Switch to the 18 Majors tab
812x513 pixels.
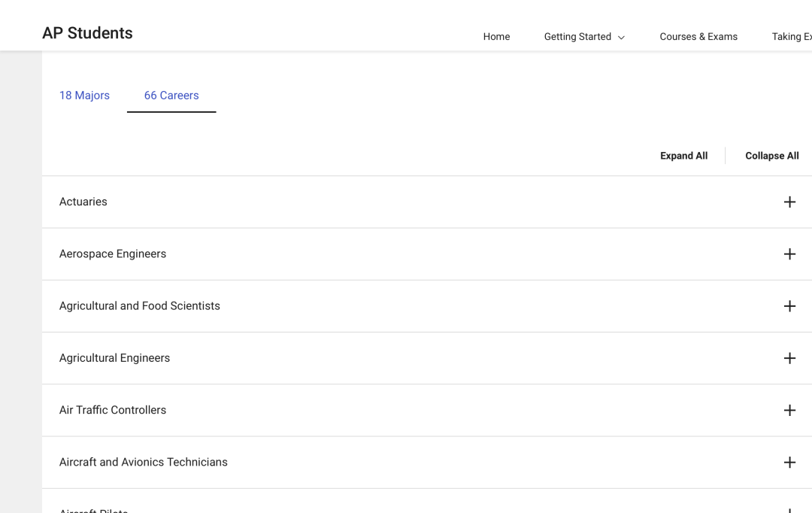pyautogui.click(x=84, y=96)
